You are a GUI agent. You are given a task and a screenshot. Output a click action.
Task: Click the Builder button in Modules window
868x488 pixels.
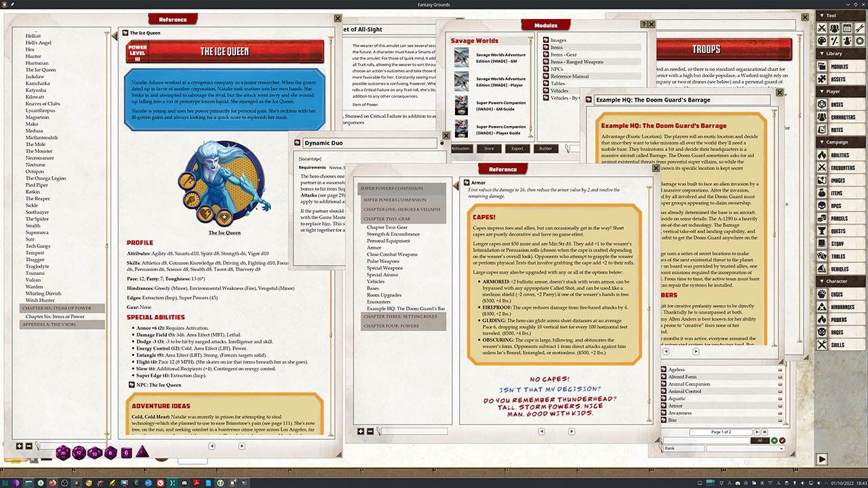click(547, 148)
